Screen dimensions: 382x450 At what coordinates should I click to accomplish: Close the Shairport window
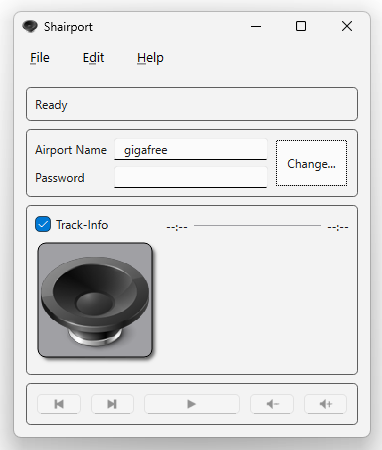click(347, 26)
